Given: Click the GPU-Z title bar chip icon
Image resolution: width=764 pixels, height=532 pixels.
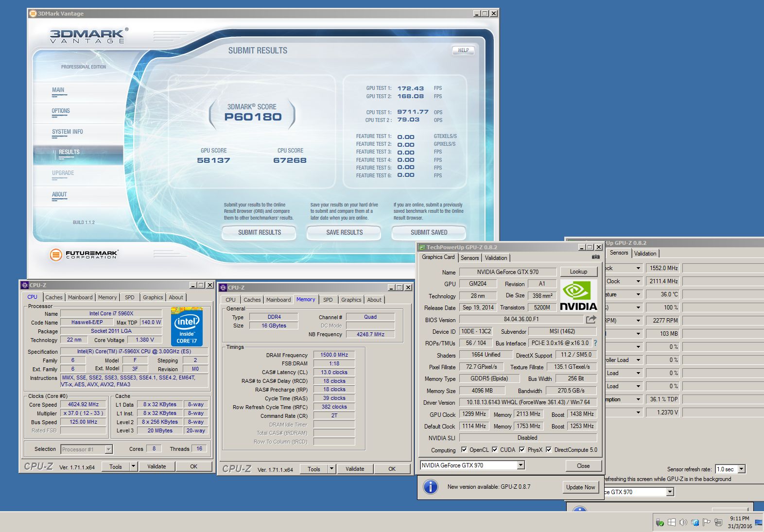Looking at the screenshot, I should [422, 247].
